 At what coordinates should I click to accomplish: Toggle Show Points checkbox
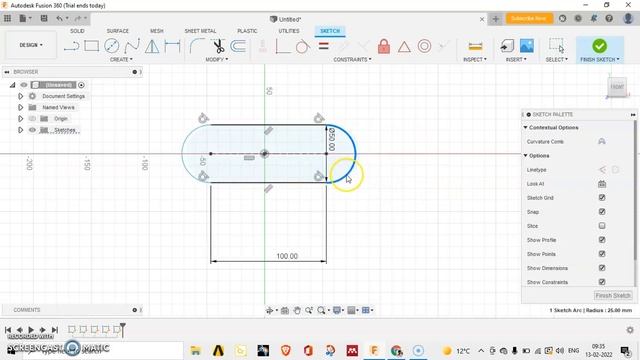pos(602,254)
